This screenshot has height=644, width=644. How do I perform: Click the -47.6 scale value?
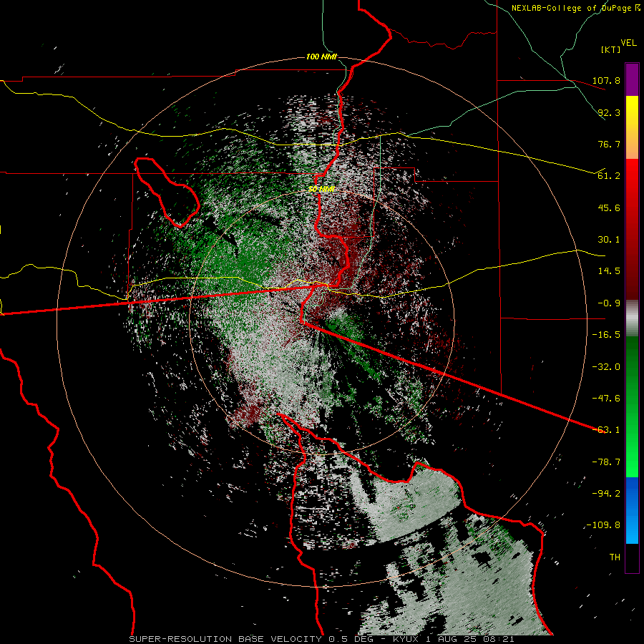[606, 399]
